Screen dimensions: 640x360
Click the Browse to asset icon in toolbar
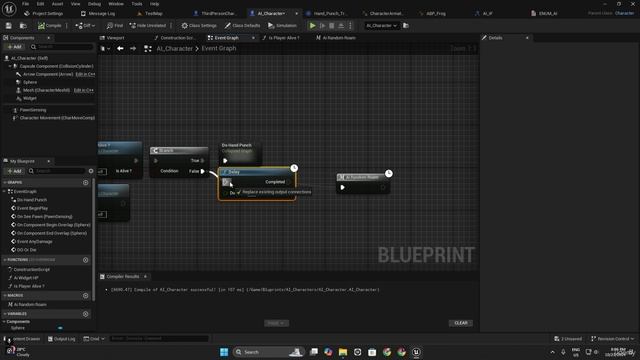tap(23, 26)
